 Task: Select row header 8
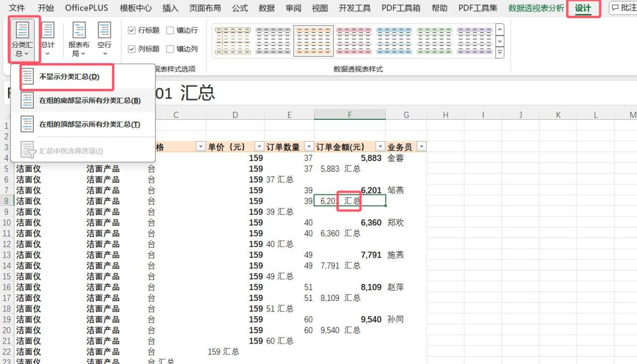(6, 201)
